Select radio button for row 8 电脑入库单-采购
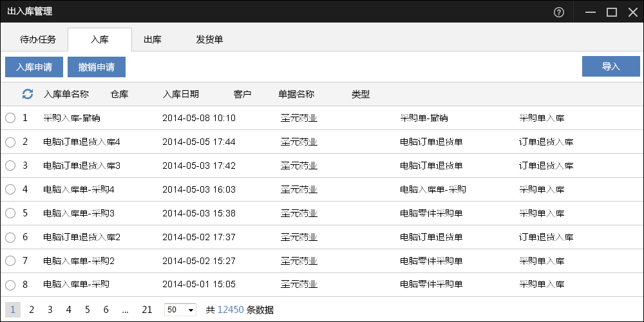The width and height of the screenshot is (644, 322). [10, 285]
